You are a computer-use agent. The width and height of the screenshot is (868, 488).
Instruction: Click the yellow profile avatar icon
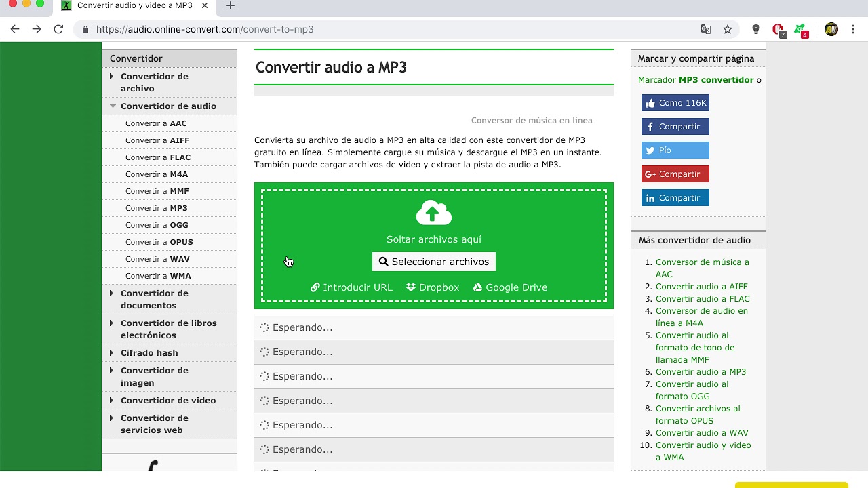(831, 29)
